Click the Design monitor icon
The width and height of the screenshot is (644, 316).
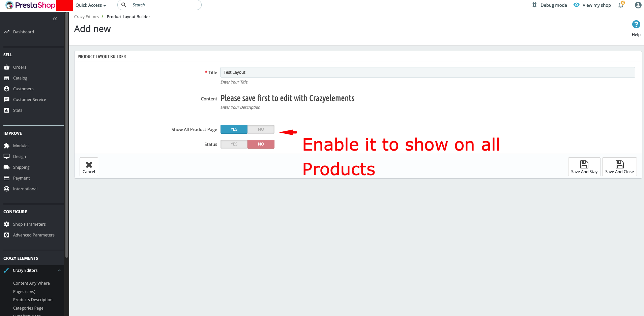pos(6,157)
